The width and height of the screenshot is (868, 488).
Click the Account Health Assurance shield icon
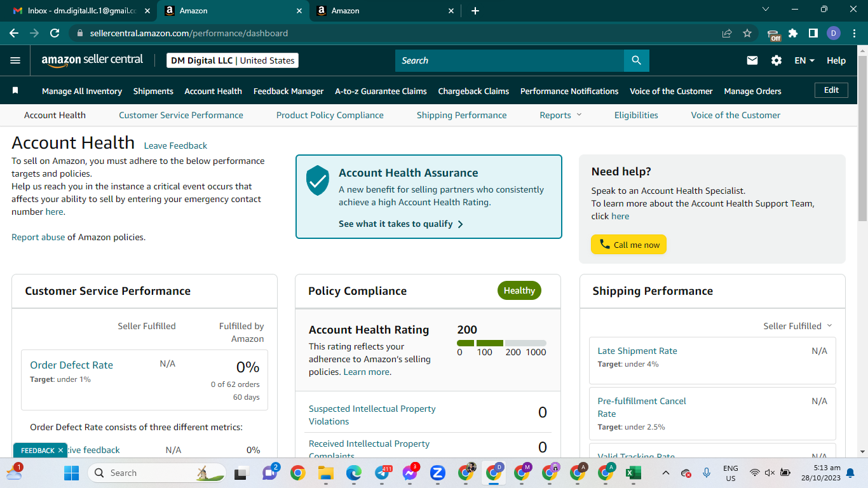tap(317, 180)
